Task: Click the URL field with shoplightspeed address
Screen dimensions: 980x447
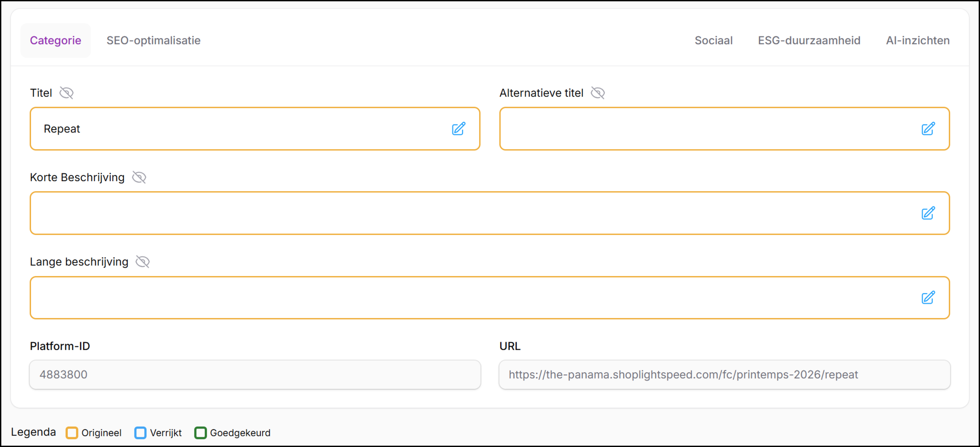Action: click(724, 374)
